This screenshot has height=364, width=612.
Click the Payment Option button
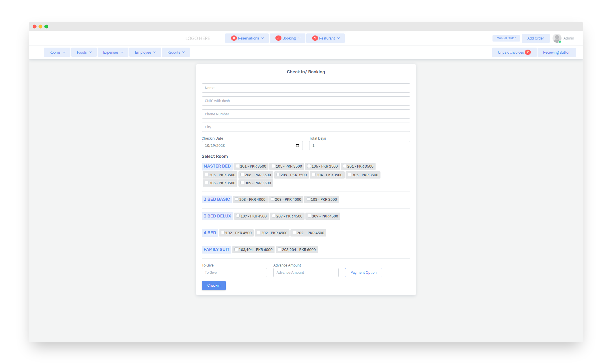point(363,272)
